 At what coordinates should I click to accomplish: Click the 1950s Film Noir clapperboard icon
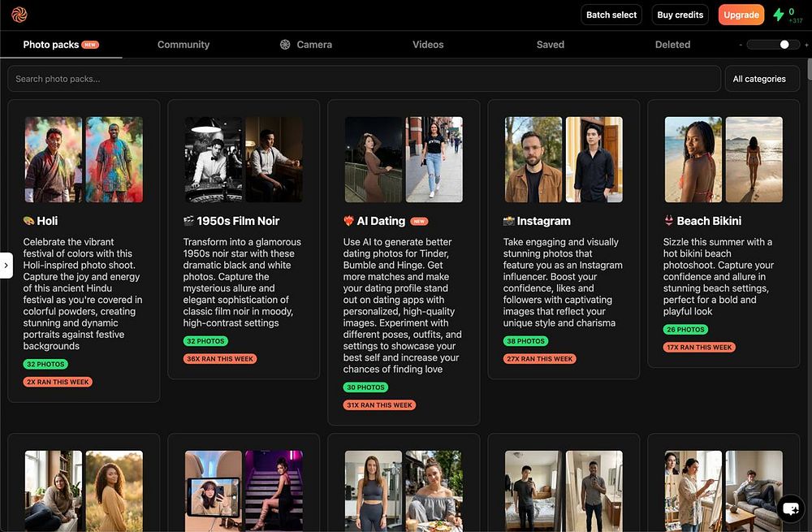[x=188, y=221]
